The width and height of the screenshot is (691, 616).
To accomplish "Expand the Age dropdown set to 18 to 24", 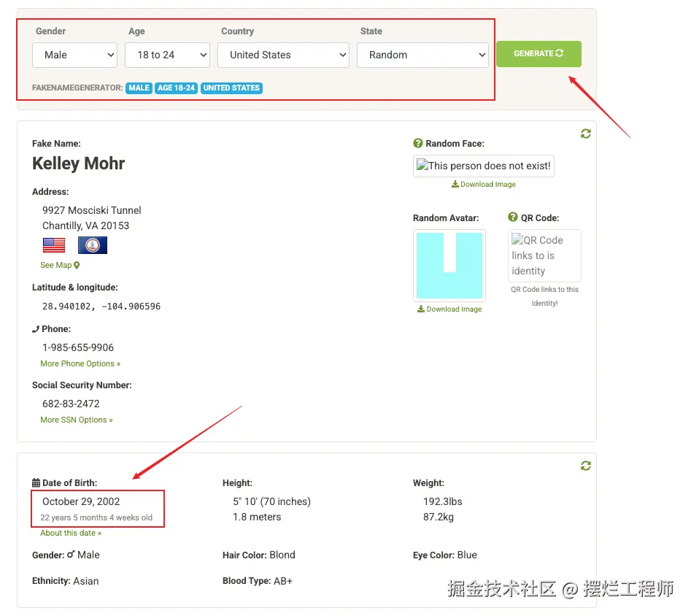I will click(167, 55).
